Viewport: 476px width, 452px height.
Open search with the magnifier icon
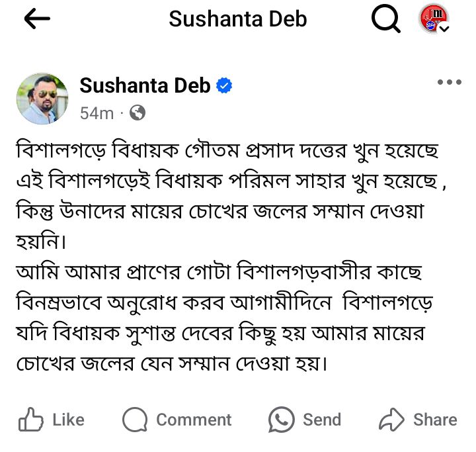pos(386,20)
